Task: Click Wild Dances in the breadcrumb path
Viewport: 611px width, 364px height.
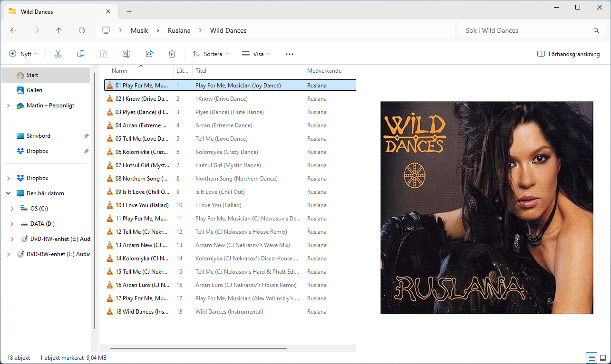Action: pos(228,30)
